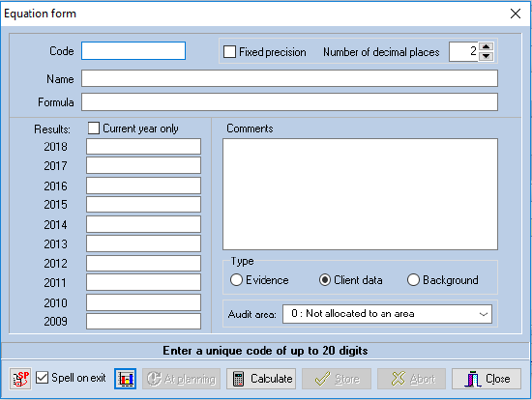Click the Comments text area
532x400 pixels.
(x=361, y=194)
